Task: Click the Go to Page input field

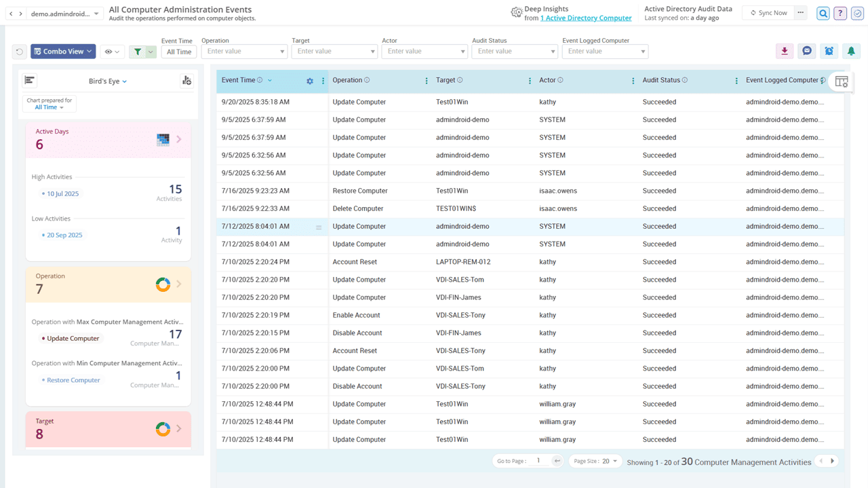Action: coord(540,461)
